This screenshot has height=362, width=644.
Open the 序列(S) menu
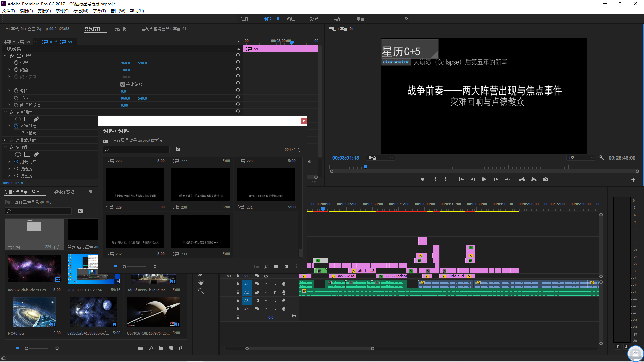pos(62,11)
